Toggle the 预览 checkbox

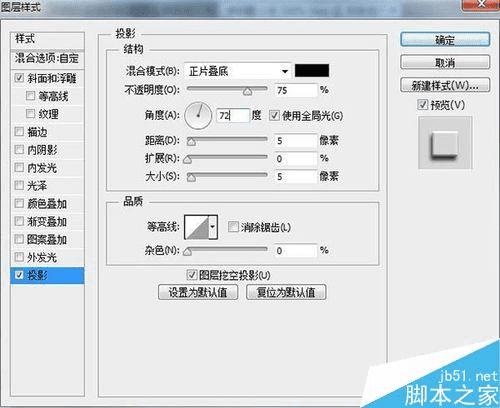pyautogui.click(x=422, y=105)
